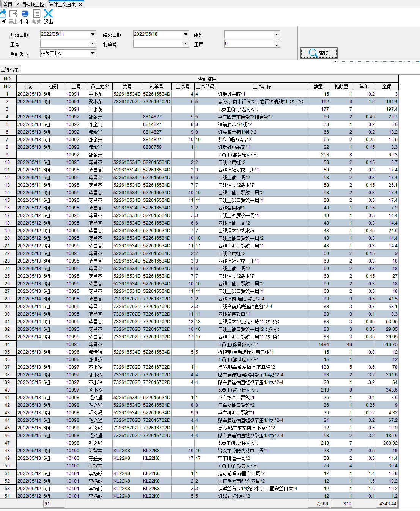Open the 制单号 lookup ellipsis button
Screen dimensions: 420x511
click(x=186, y=44)
